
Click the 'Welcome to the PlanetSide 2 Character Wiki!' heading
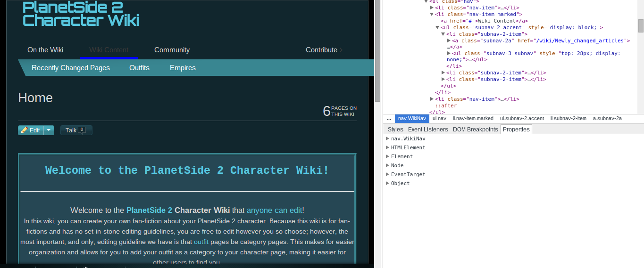[x=187, y=171]
